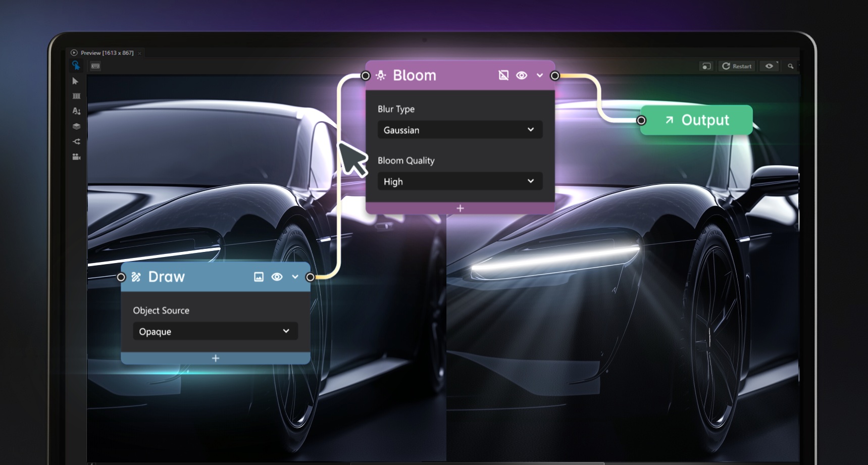Screen dimensions: 868x465
Task: Open the table grid icon in left sidebar
Action: pyautogui.click(x=76, y=96)
